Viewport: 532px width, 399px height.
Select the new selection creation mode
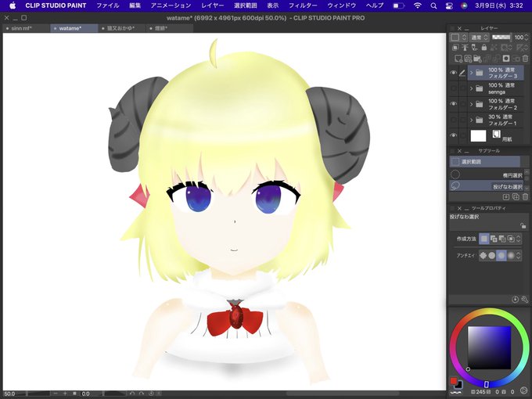click(484, 239)
